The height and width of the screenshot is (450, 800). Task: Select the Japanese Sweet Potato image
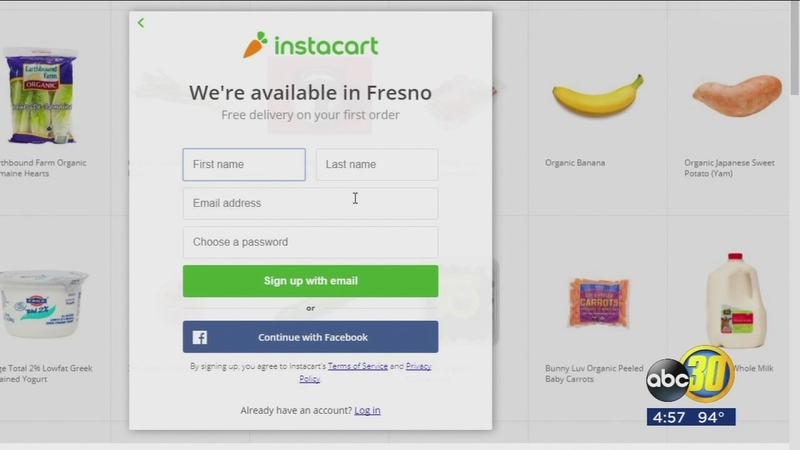(737, 95)
